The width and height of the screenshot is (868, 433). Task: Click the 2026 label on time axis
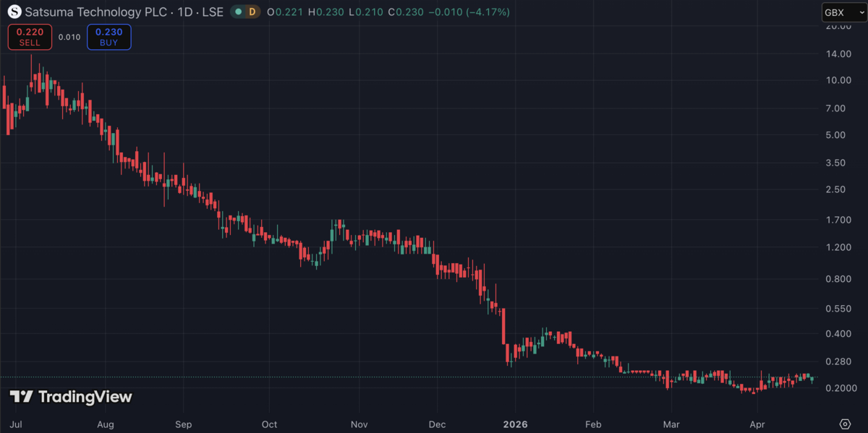click(516, 424)
